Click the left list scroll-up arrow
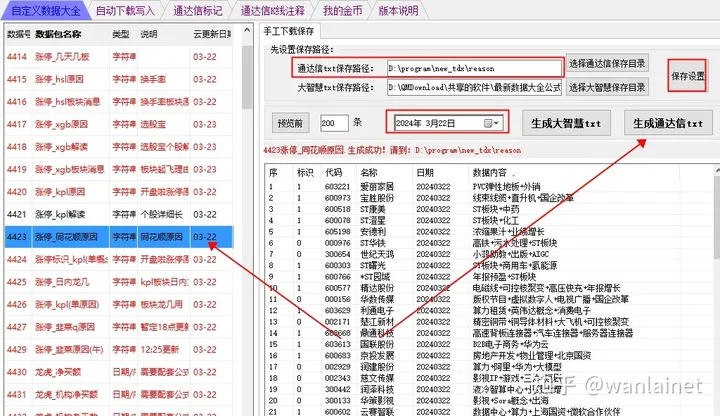Screen dimensions: 720x416 click(247, 31)
